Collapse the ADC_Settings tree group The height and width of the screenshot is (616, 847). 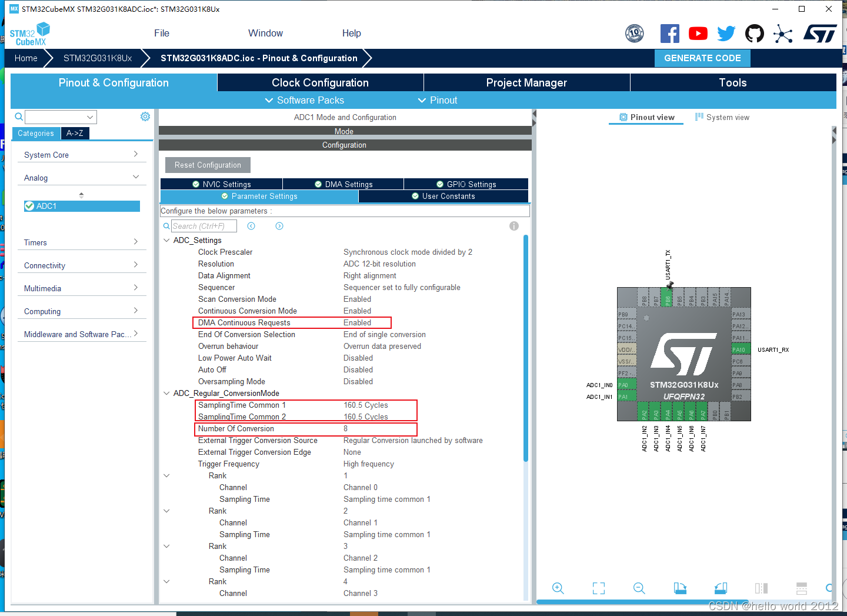[x=166, y=240]
